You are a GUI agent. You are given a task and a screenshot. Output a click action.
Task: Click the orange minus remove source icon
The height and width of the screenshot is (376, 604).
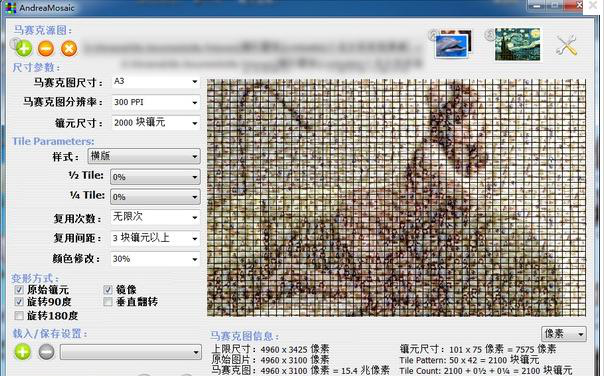coord(46,49)
